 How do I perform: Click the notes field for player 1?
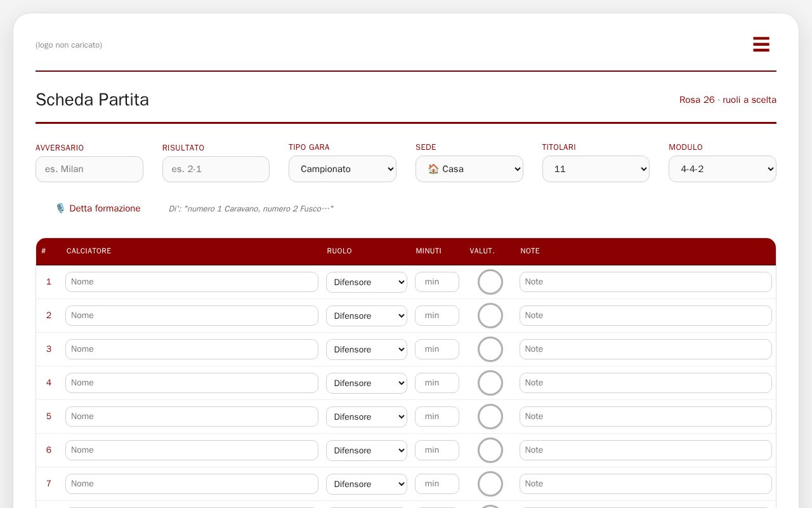[646, 282]
